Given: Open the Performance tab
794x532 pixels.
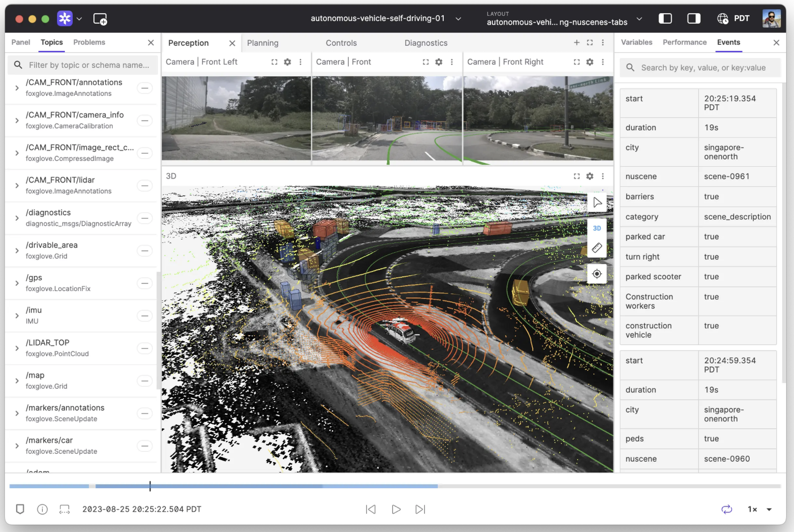Looking at the screenshot, I should (684, 42).
